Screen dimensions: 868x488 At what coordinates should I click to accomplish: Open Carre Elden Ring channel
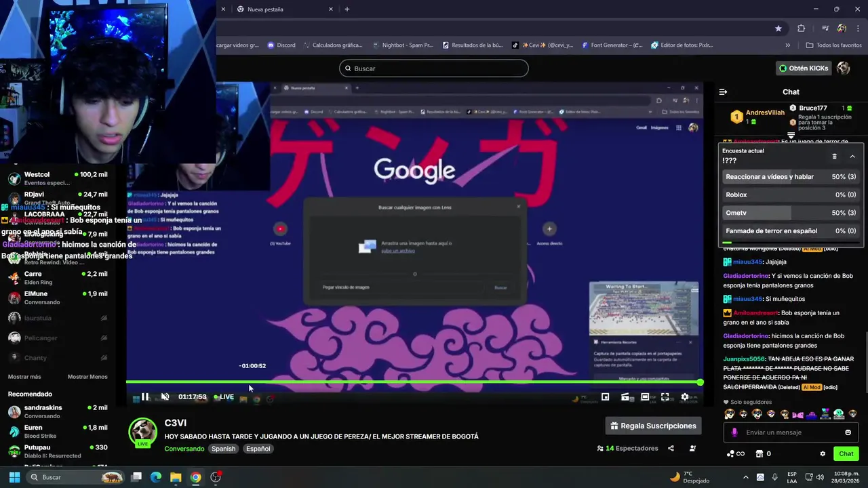point(58,278)
